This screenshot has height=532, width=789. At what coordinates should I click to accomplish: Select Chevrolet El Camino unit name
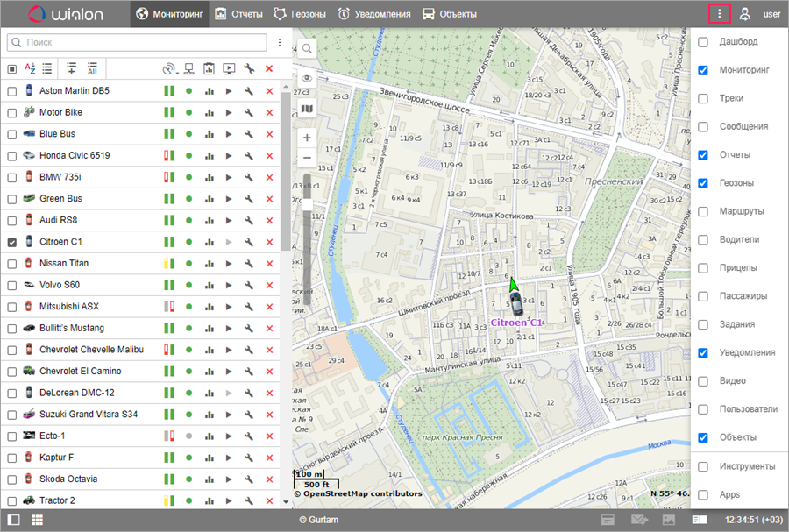click(81, 371)
